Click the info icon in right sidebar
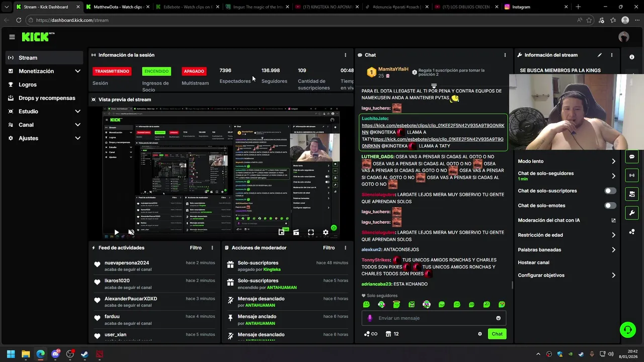The width and height of the screenshot is (644, 362). (632, 57)
